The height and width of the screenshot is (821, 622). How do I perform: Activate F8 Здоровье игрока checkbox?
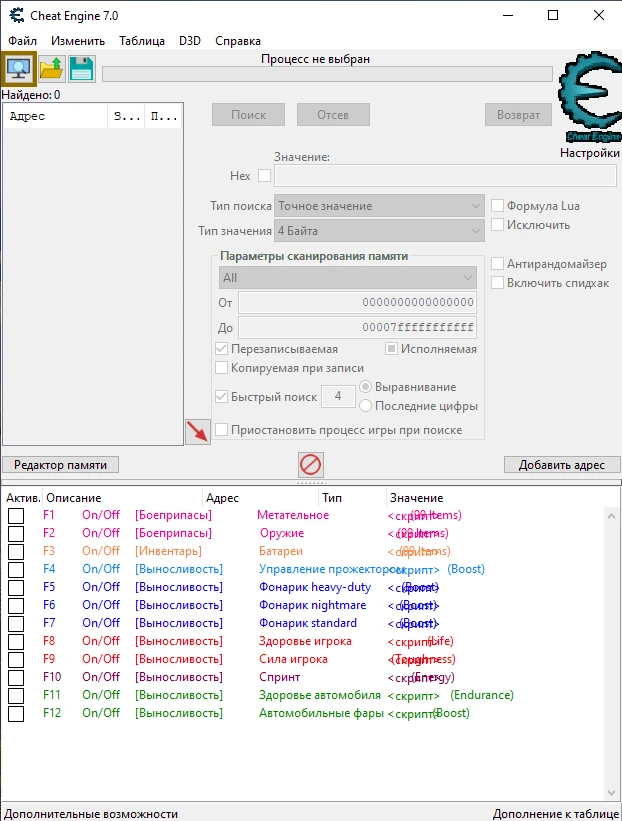pos(16,641)
